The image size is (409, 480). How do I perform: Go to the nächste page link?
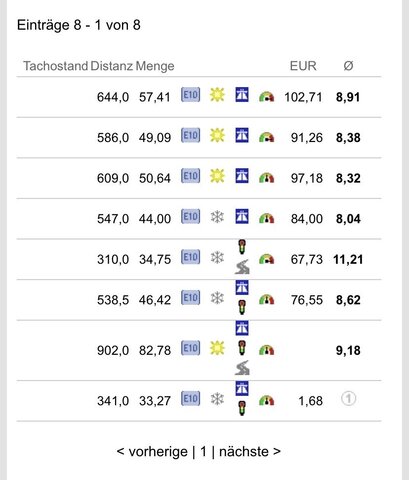click(x=250, y=452)
